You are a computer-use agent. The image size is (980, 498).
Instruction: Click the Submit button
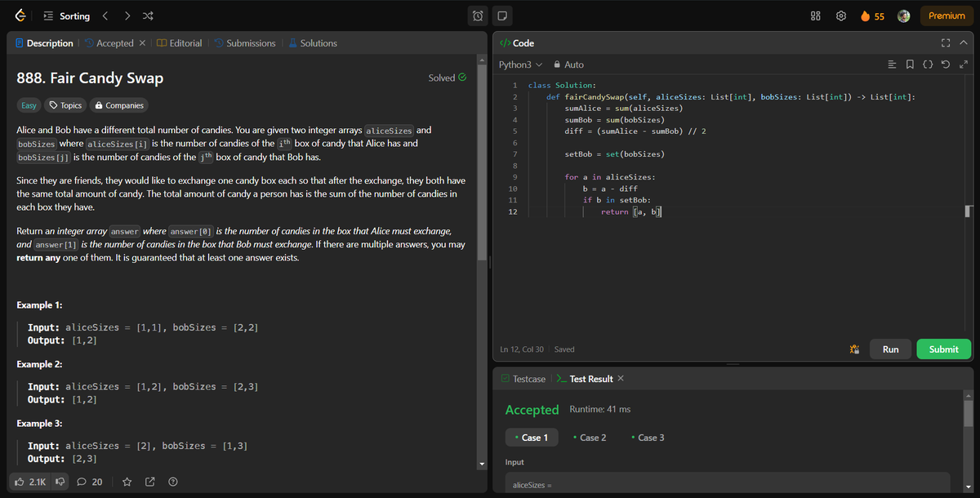click(944, 349)
